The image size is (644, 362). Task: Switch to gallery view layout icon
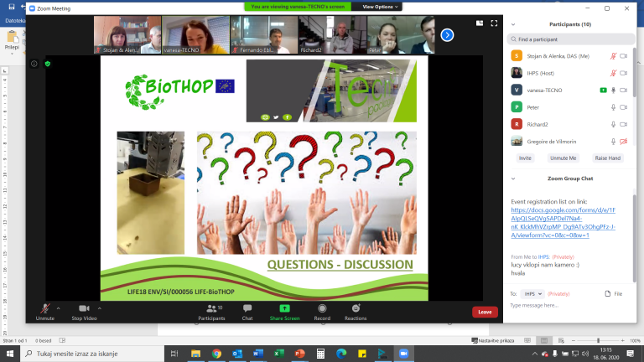(x=480, y=23)
